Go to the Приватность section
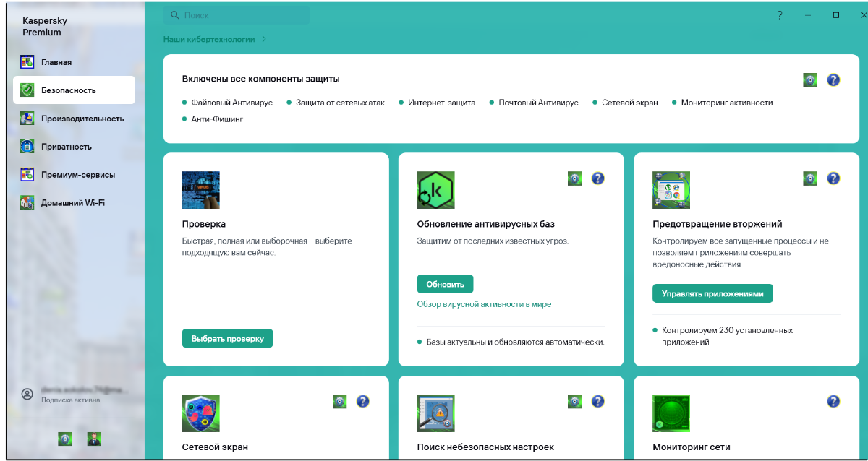 [x=74, y=147]
